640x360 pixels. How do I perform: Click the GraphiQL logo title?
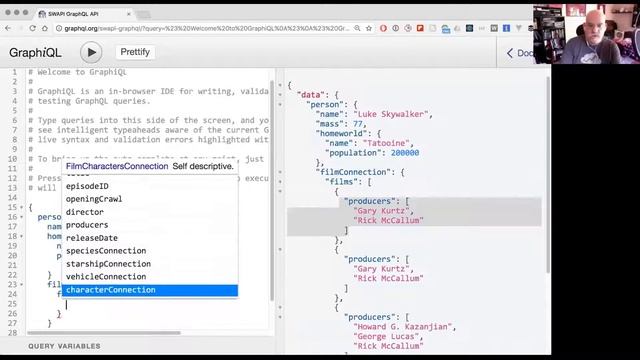pos(35,53)
